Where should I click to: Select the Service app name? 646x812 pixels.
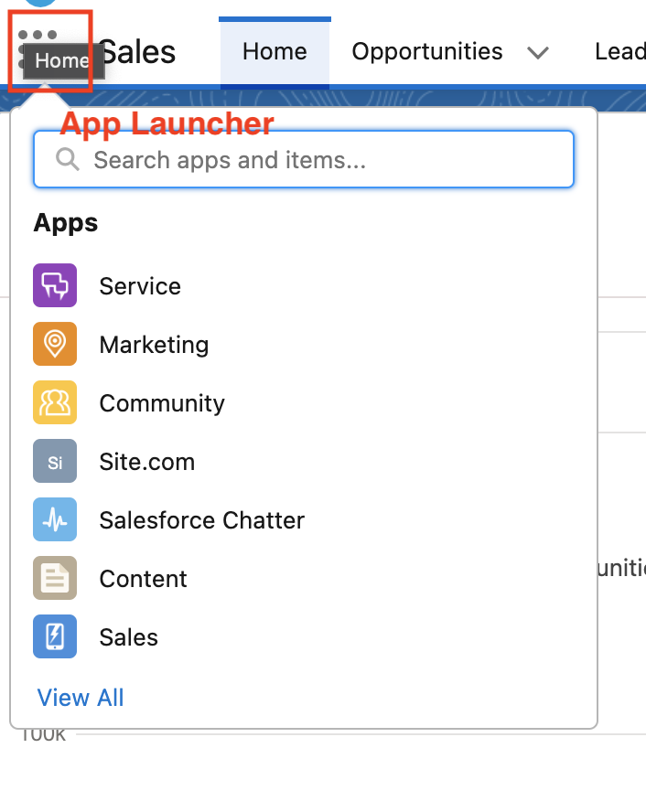coord(140,286)
